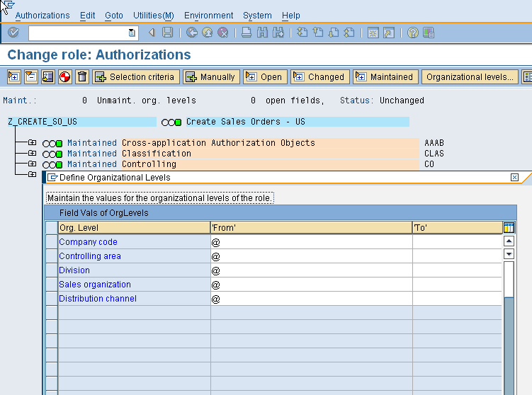Click the yellow Help question mark icon
This screenshot has height=395, width=532.
(x=412, y=33)
